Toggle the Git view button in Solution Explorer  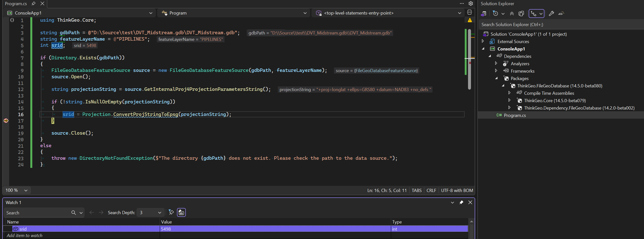click(534, 14)
